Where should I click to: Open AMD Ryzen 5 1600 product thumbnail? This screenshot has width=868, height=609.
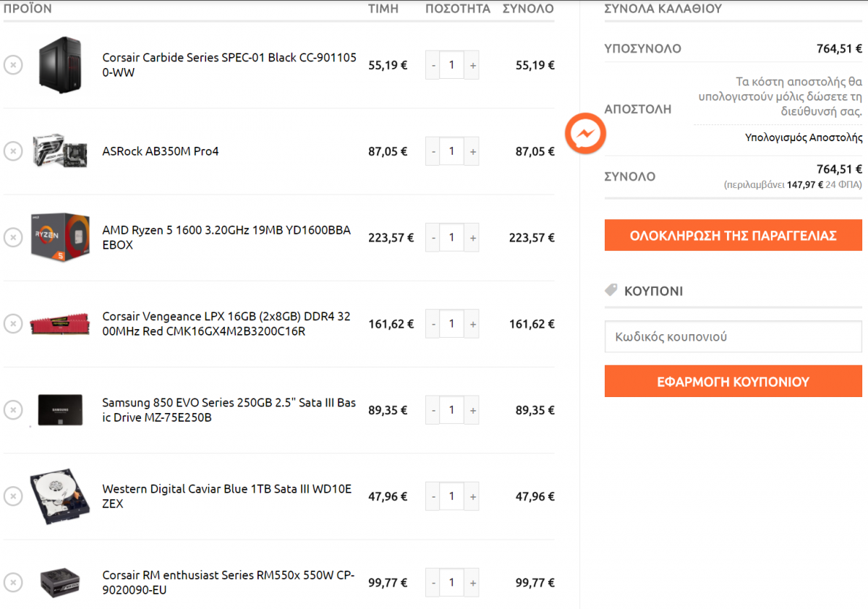pos(60,237)
